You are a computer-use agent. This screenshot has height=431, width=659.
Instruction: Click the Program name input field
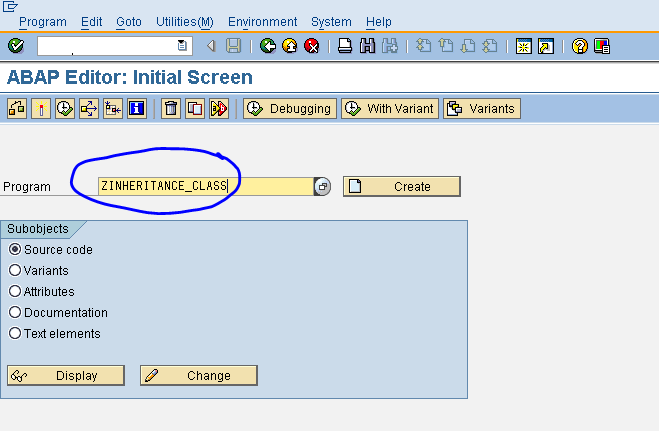pos(206,186)
